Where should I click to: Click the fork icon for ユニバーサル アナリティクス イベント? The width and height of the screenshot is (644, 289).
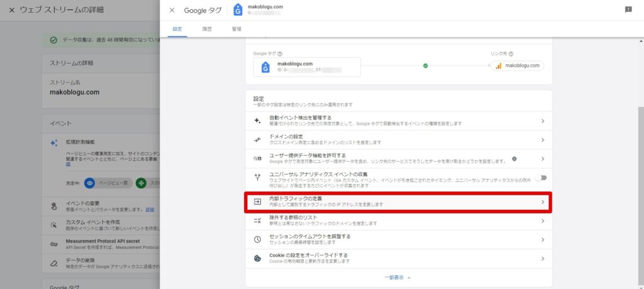click(257, 178)
